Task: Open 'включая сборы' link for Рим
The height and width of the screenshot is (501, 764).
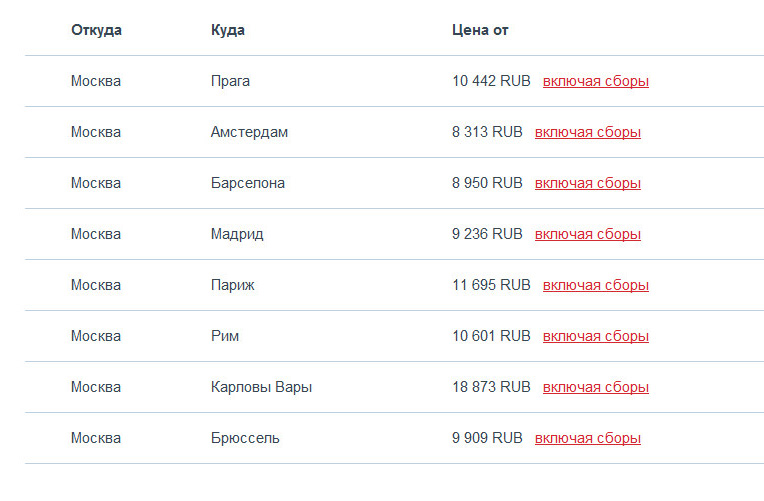Action: (x=595, y=336)
